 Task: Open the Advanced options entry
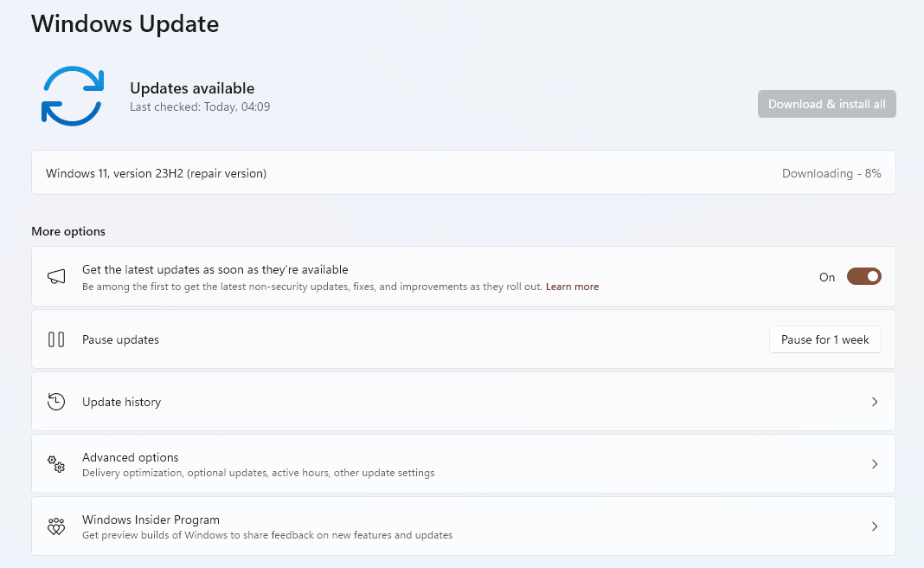[131, 457]
